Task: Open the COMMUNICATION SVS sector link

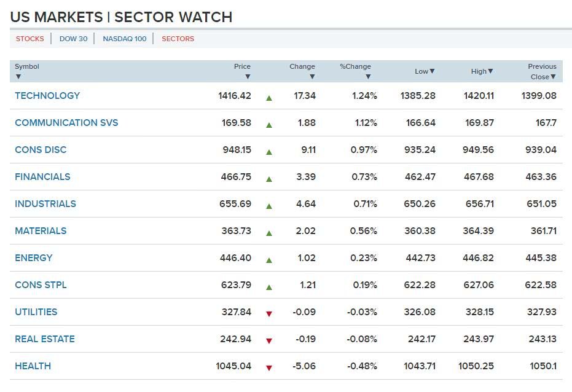Action: [x=66, y=123]
